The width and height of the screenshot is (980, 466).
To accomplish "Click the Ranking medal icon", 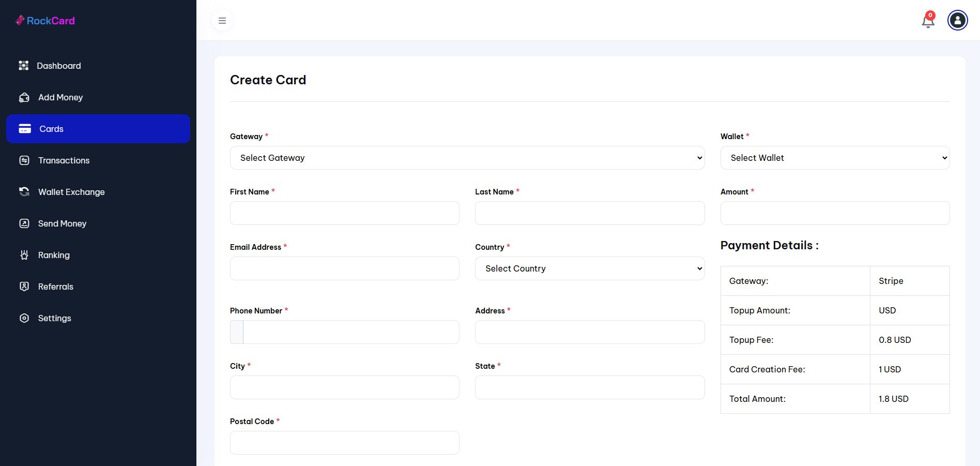I will pos(24,255).
